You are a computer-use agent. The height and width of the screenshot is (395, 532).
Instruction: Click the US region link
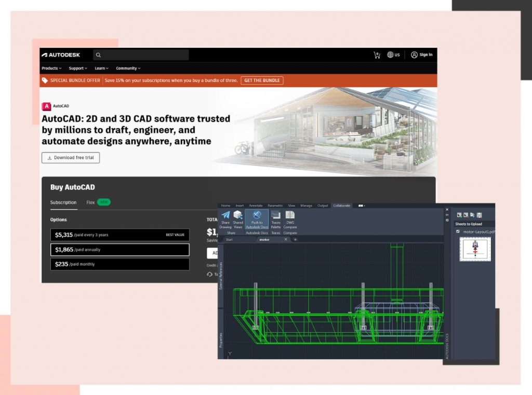397,55
